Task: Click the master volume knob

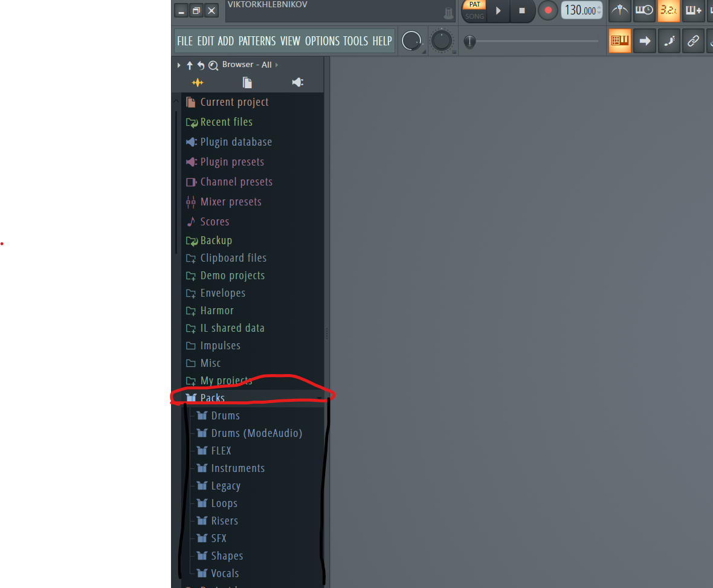Action: coord(411,41)
